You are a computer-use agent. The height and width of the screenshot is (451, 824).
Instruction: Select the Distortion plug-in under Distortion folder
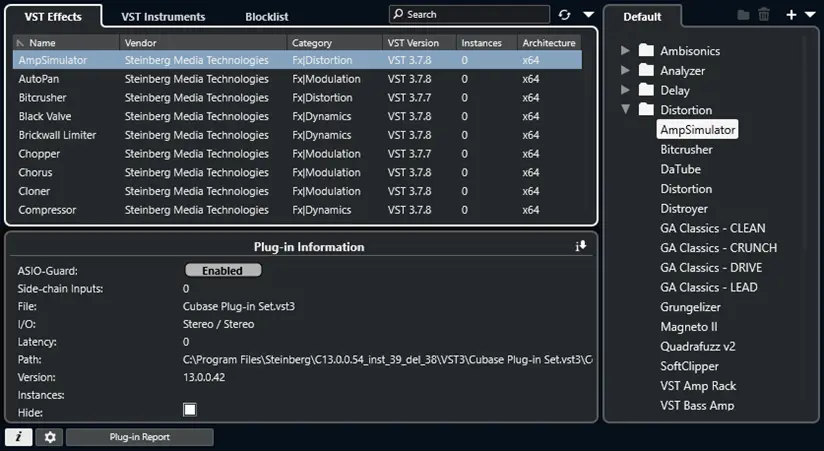coord(686,189)
